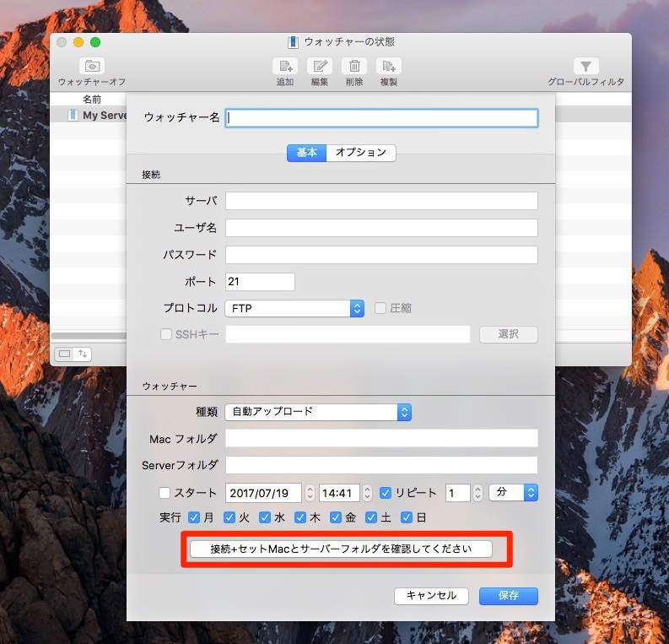This screenshot has height=644, width=669.
Task: Uncheck the 月 (Monday) checkbox
Action: point(194,517)
